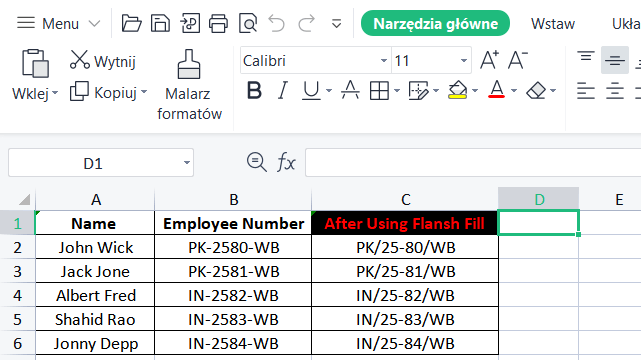Click the Wklej paste icon

pyautogui.click(x=35, y=63)
